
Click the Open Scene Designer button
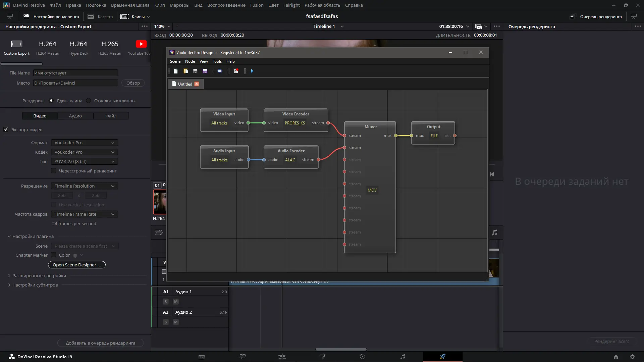[x=76, y=265]
